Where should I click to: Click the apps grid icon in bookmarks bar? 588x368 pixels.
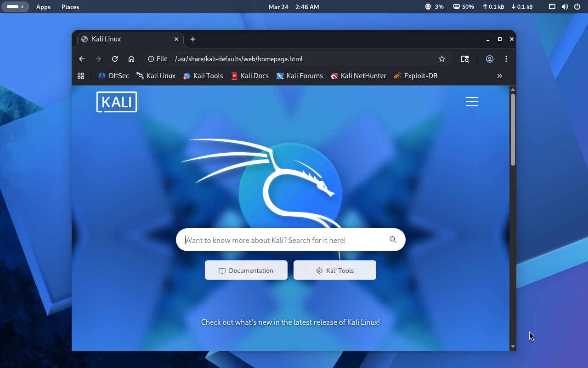click(81, 76)
